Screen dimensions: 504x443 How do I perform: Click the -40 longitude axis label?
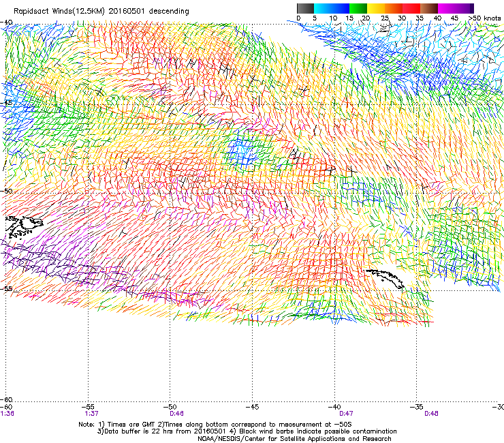(334, 407)
